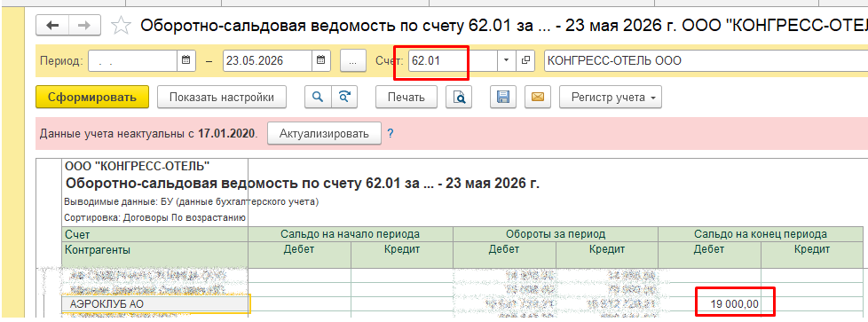Add report to favorites with the star icon
This screenshot has height=322, width=868.
coord(121,26)
